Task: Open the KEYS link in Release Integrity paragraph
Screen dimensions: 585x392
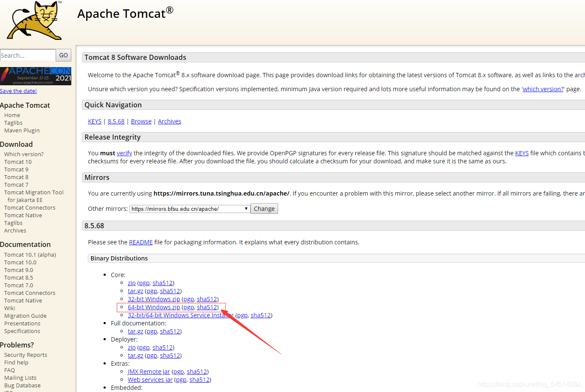Action: point(522,153)
